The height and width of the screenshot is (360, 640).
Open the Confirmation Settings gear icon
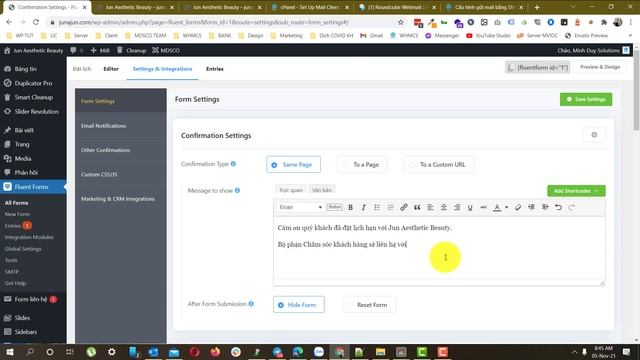tap(594, 135)
